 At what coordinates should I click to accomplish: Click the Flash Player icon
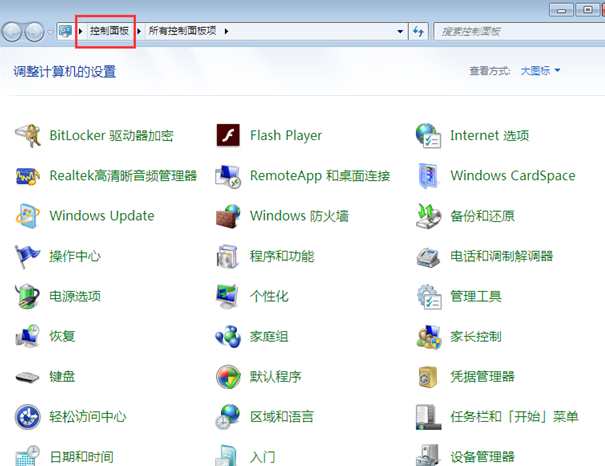click(x=228, y=135)
